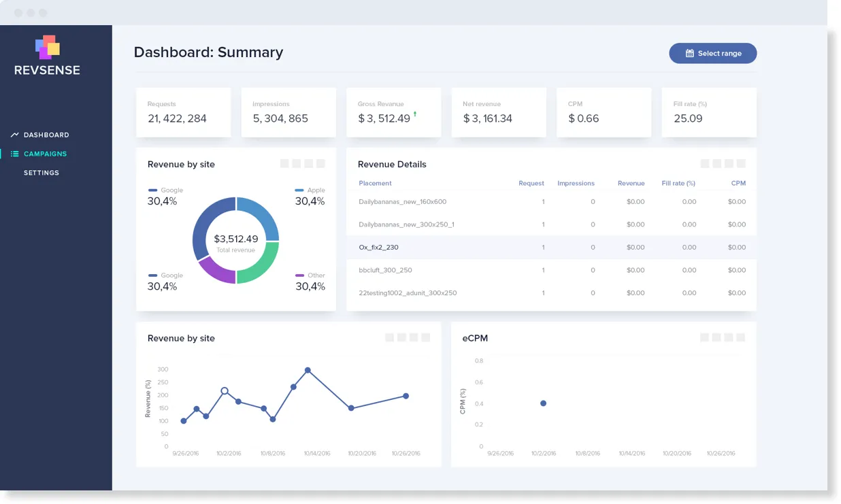Viewport: 841px width, 504px height.
Task: Select row Dailybananas_new_300x250_1
Action: click(551, 224)
